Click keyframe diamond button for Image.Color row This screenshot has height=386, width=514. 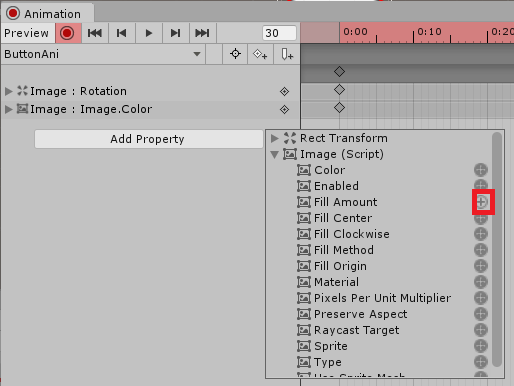(x=284, y=109)
